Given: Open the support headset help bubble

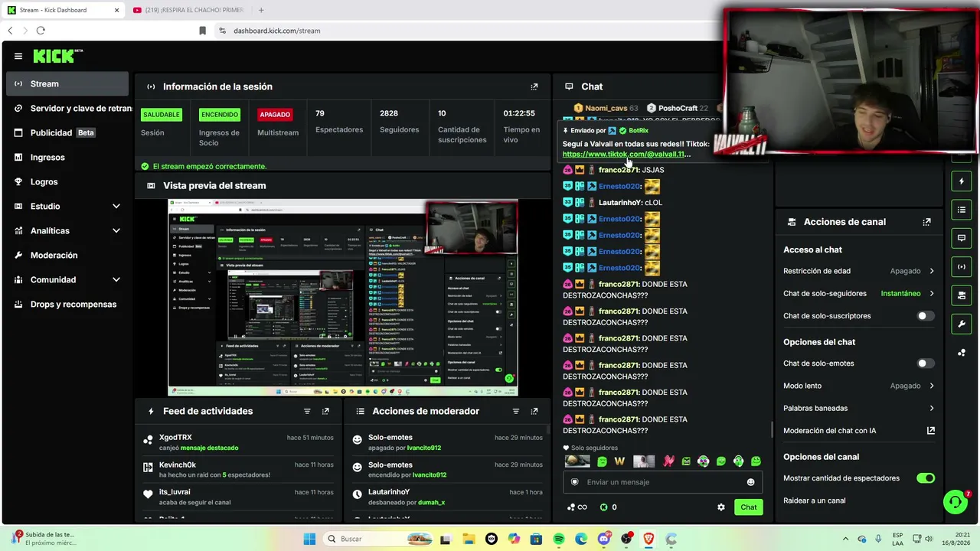Looking at the screenshot, I should [x=955, y=502].
